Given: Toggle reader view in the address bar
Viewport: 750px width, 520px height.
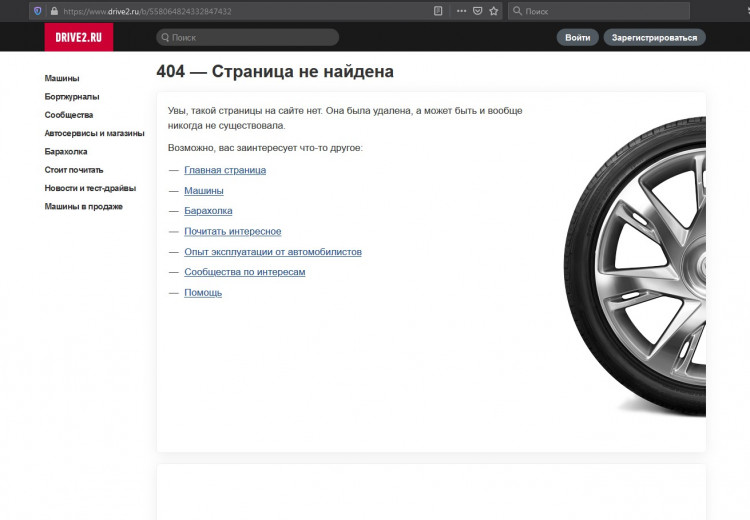Looking at the screenshot, I should pos(438,11).
